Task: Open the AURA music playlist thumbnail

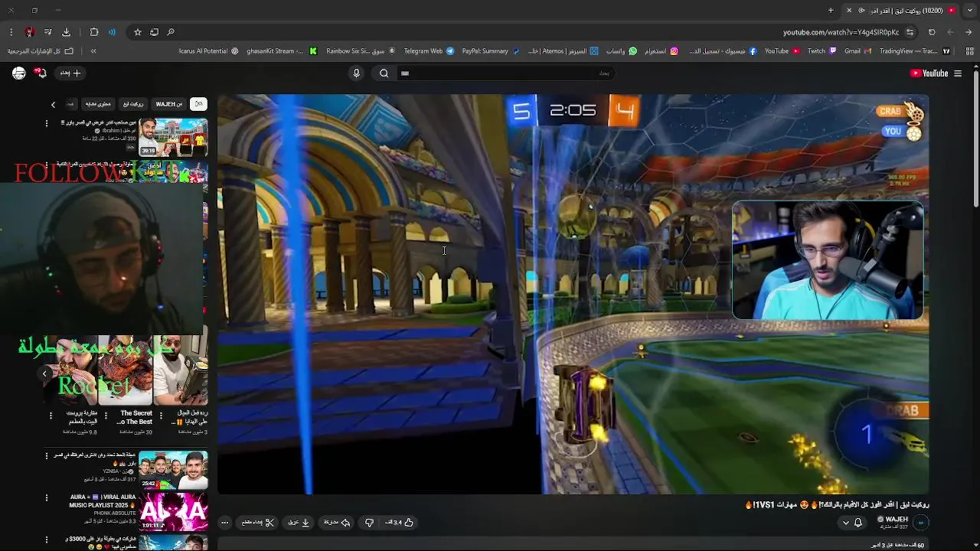Action: (x=173, y=513)
